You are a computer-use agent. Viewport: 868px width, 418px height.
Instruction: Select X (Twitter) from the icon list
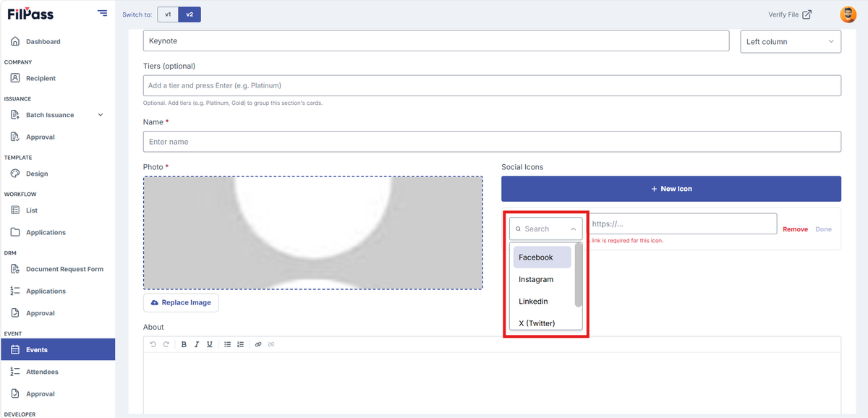pos(542,323)
